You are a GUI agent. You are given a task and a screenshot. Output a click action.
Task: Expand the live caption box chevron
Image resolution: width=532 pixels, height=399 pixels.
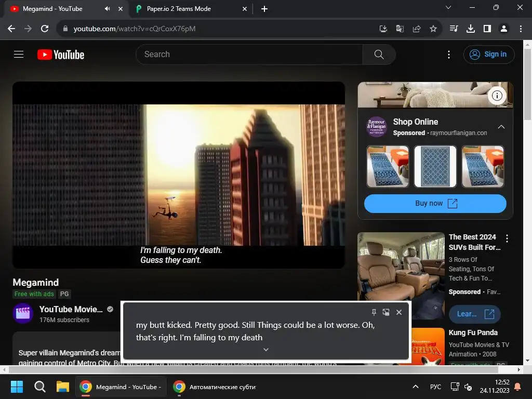[x=265, y=350]
